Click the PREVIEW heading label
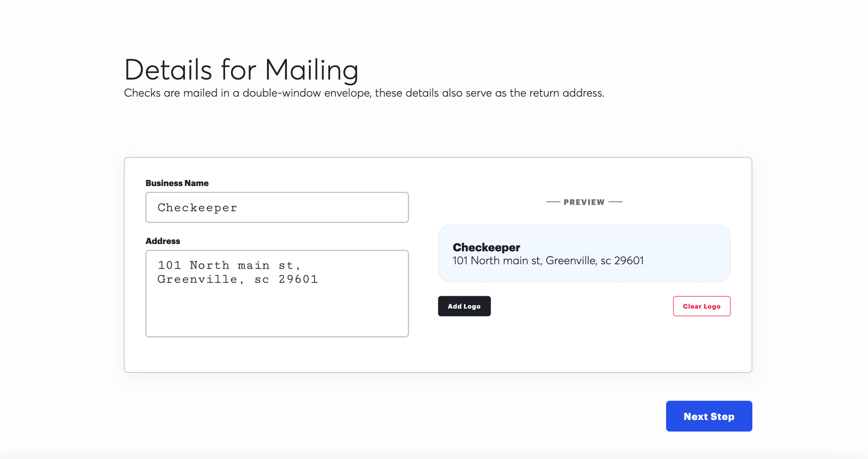The image size is (868, 459). [x=584, y=201]
